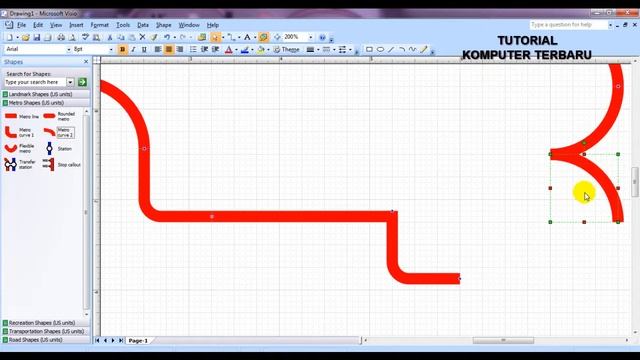Open the Text tool dropdown arrow
The height and width of the screenshot is (360, 640).
[x=255, y=38]
